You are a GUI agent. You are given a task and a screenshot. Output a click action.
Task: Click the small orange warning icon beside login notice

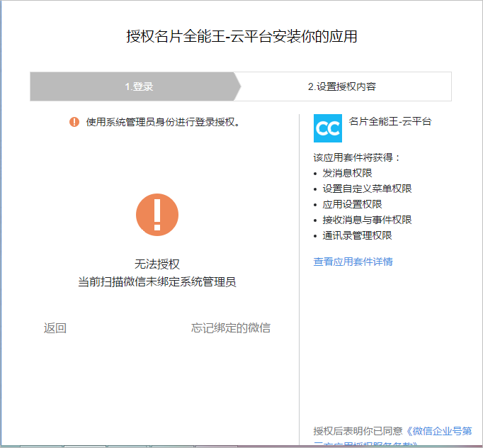74,122
